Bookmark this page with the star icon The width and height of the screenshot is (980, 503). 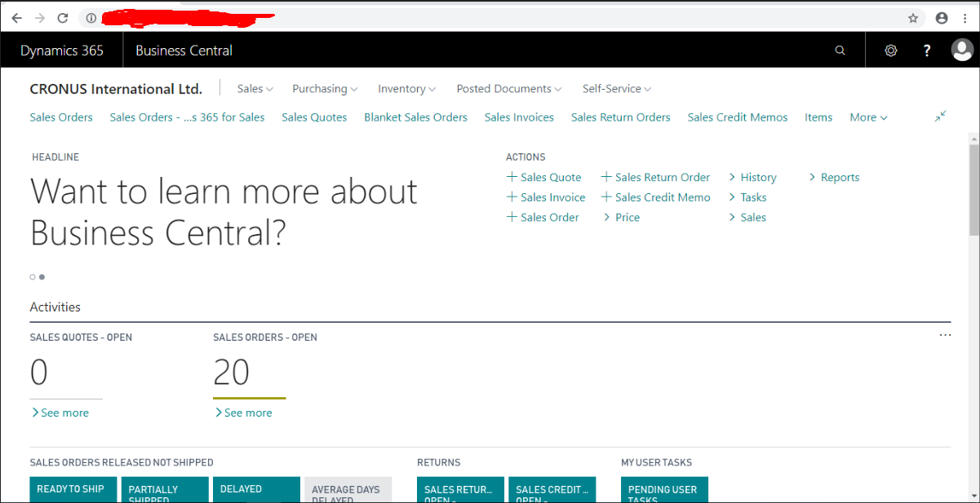913,18
